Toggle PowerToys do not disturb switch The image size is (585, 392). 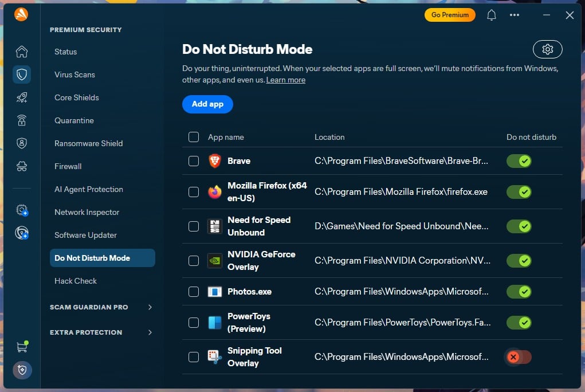[519, 323]
